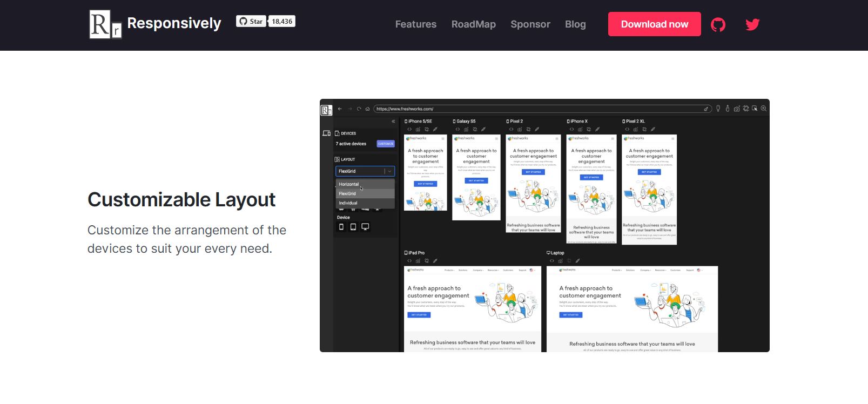Open the Features nav item
Viewport: 868px width, 404px height.
point(416,24)
